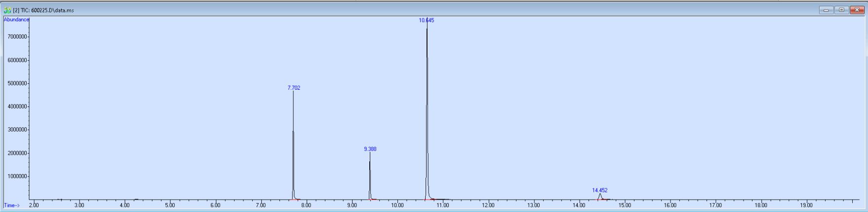868x212 pixels.
Task: Click the chromatogram peak apex at 7.702
Action: [293, 92]
